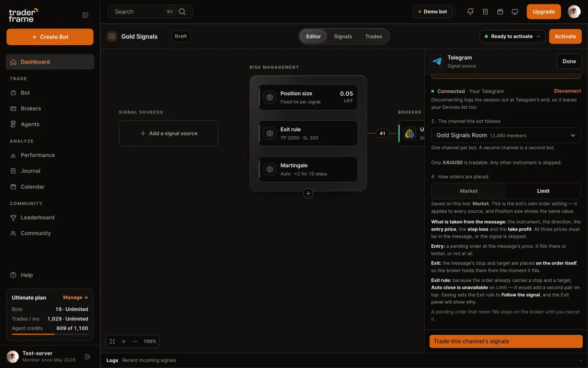Select the Demo bot chip
This screenshot has height=368, width=588.
click(x=432, y=12)
